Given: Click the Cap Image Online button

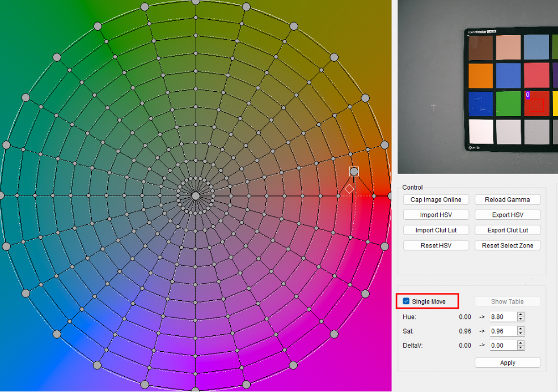Looking at the screenshot, I should pyautogui.click(x=436, y=199).
